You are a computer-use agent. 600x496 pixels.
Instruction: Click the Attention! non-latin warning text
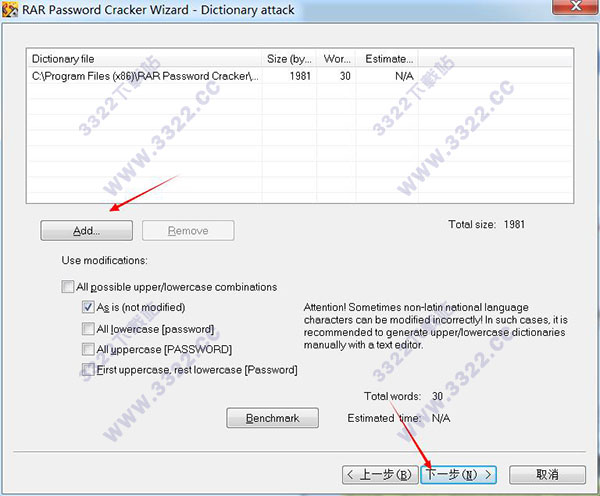coord(435,326)
